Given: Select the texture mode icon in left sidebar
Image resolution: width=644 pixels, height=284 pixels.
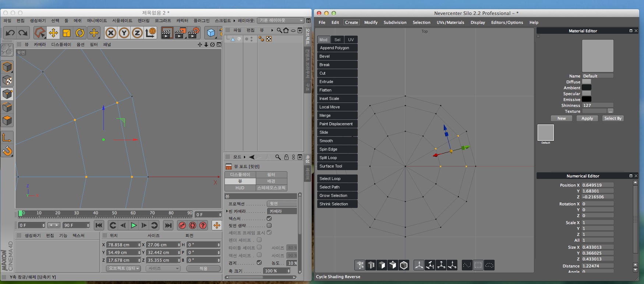Looking at the screenshot, I should point(7,80).
